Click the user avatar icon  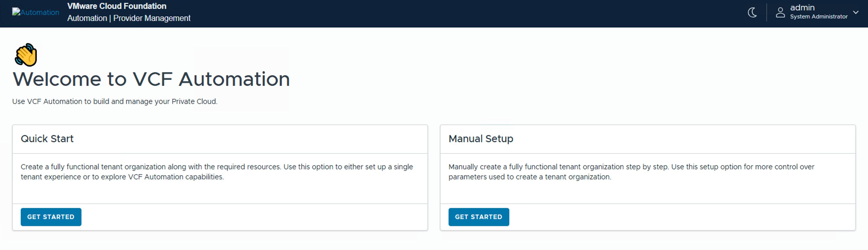click(x=780, y=13)
